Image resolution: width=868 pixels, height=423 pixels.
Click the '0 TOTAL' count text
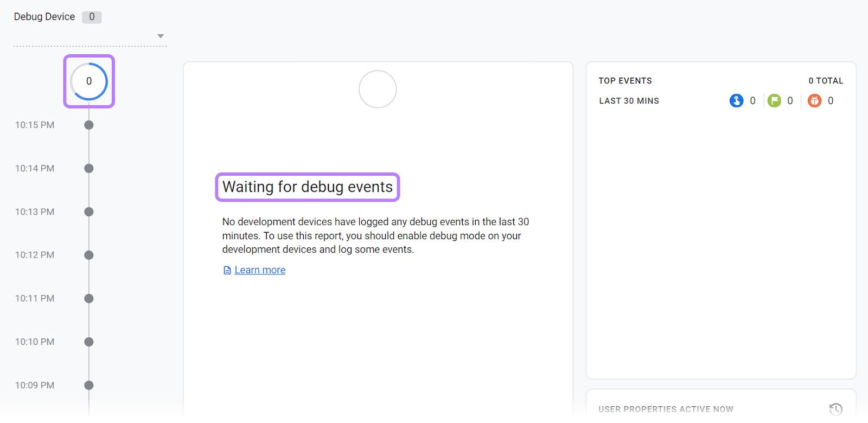[x=826, y=81]
